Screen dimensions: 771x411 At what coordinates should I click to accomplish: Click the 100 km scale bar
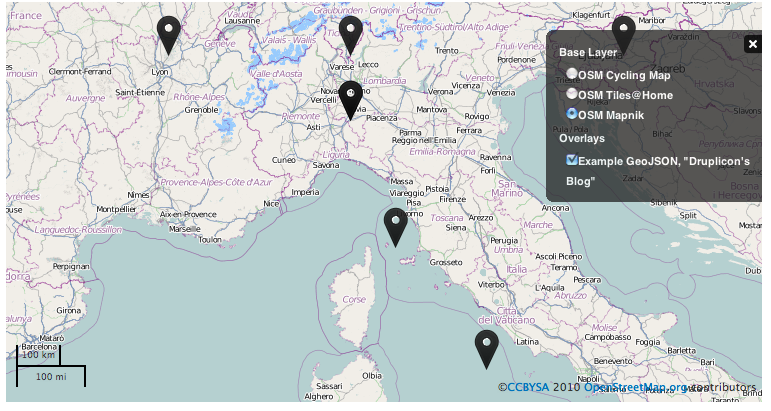38,355
